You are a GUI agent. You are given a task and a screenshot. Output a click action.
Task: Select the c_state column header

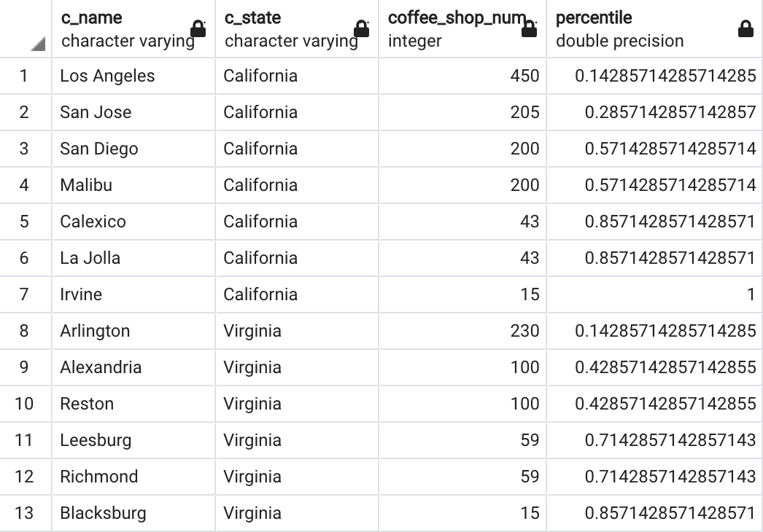[297, 28]
